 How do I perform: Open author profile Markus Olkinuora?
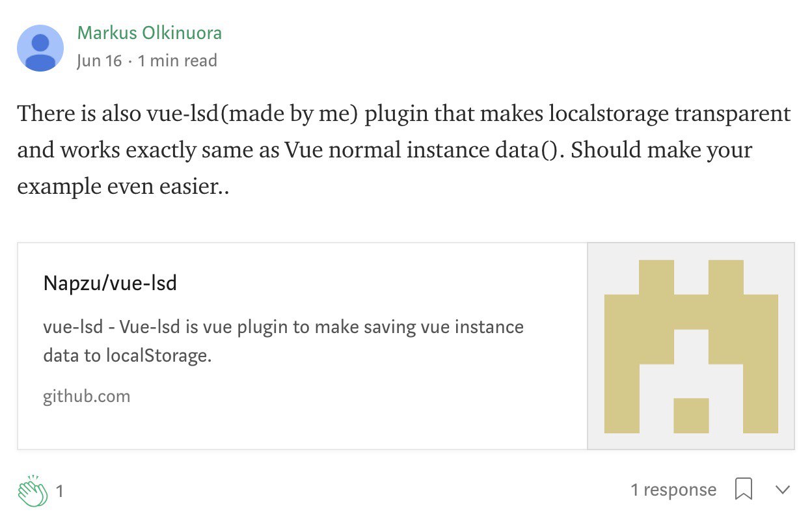click(150, 33)
